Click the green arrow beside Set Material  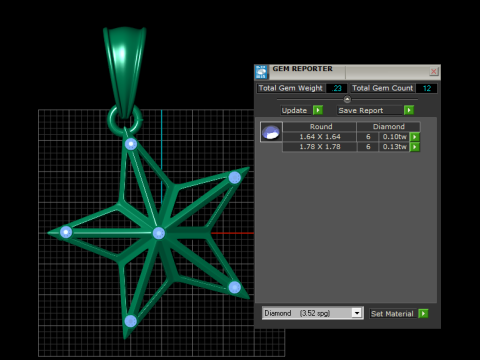(423, 314)
